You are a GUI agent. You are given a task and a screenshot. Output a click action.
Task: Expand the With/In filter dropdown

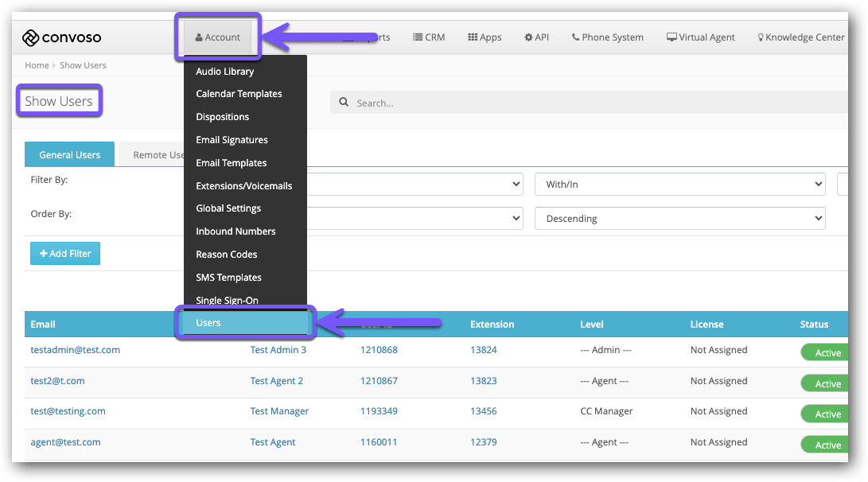coord(679,185)
